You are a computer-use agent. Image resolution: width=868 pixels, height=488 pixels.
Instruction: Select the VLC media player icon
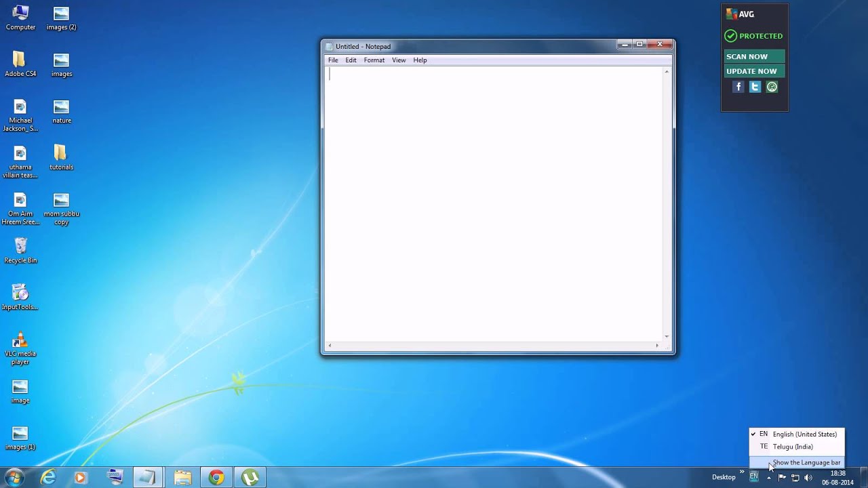[20, 348]
